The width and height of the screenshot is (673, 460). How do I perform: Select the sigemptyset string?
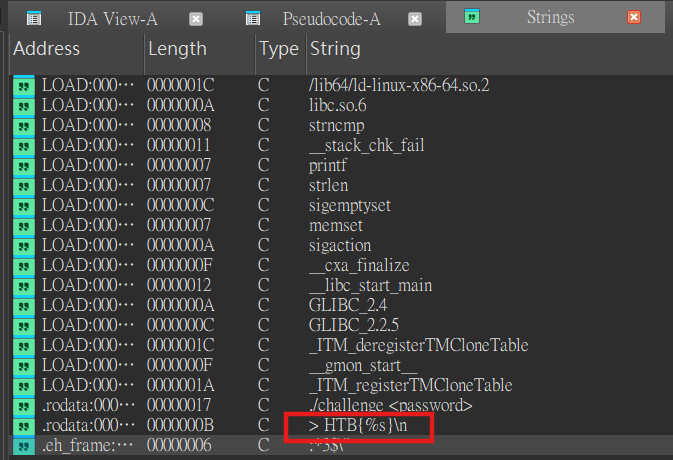click(349, 206)
